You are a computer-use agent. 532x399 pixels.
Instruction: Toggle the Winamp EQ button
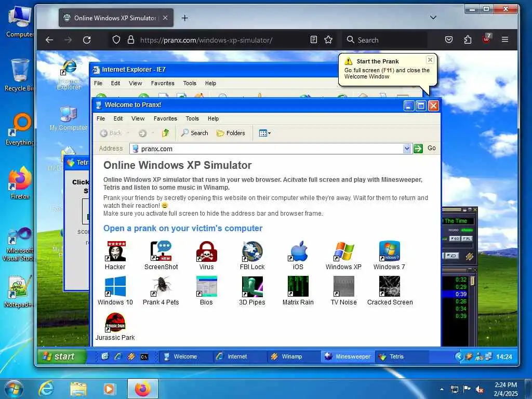[455, 239]
